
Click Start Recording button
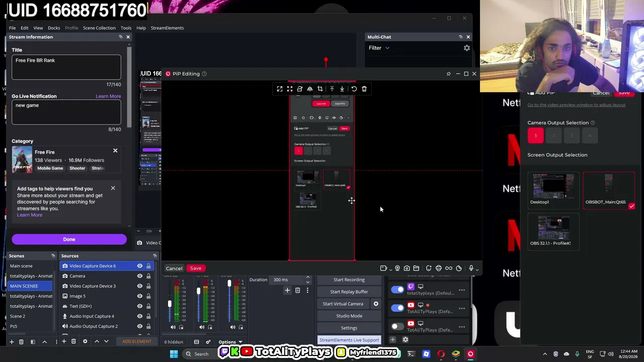349,280
